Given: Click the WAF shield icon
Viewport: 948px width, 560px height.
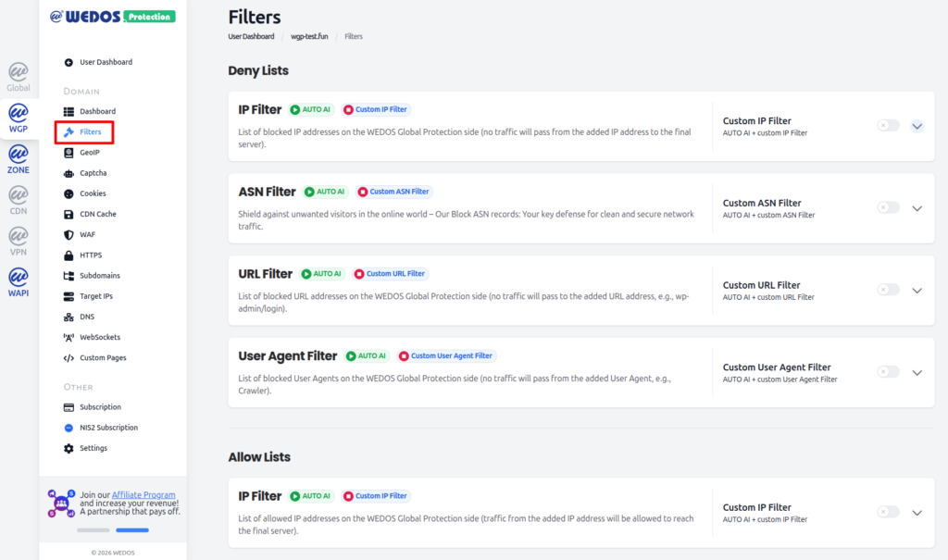Looking at the screenshot, I should click(x=69, y=234).
